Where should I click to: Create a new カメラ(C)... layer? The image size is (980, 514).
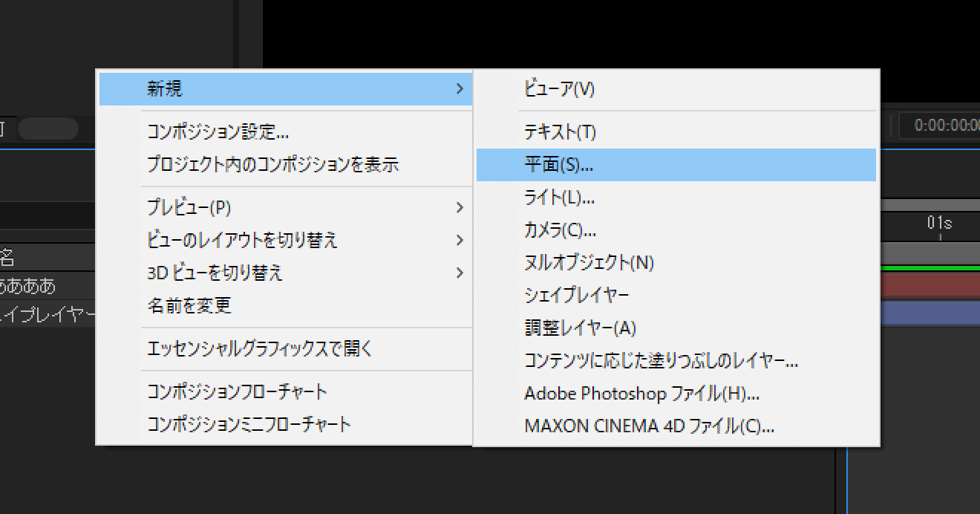click(x=676, y=230)
